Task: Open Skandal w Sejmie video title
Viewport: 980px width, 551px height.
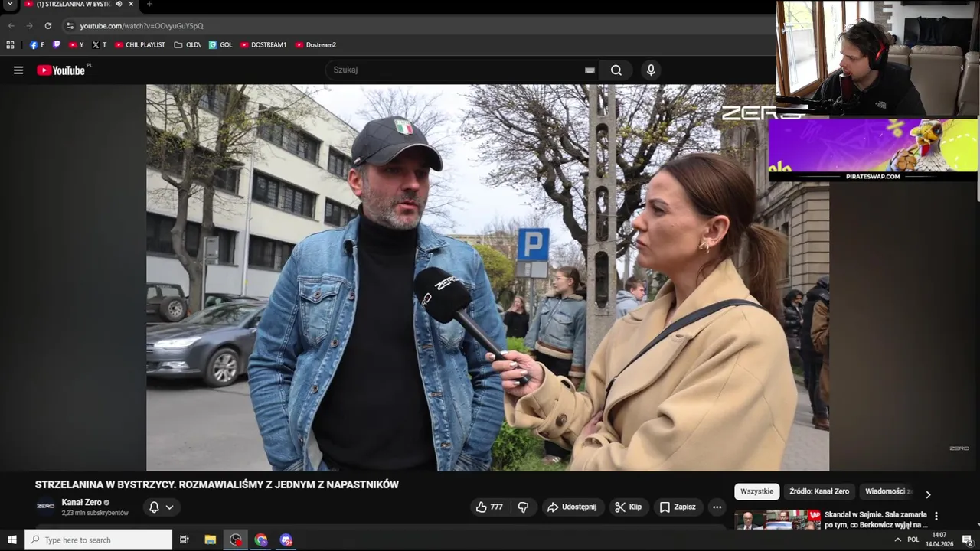Action: (x=876, y=520)
